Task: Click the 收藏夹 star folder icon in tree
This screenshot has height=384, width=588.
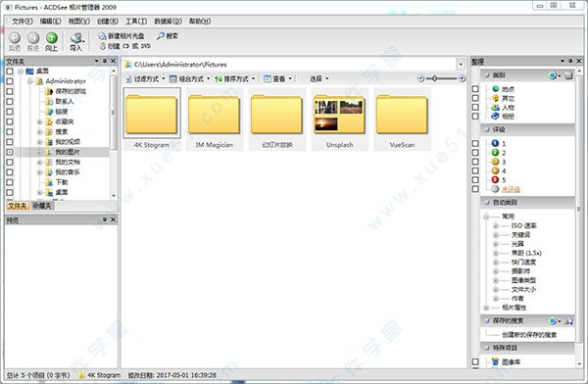Action: pyautogui.click(x=49, y=121)
